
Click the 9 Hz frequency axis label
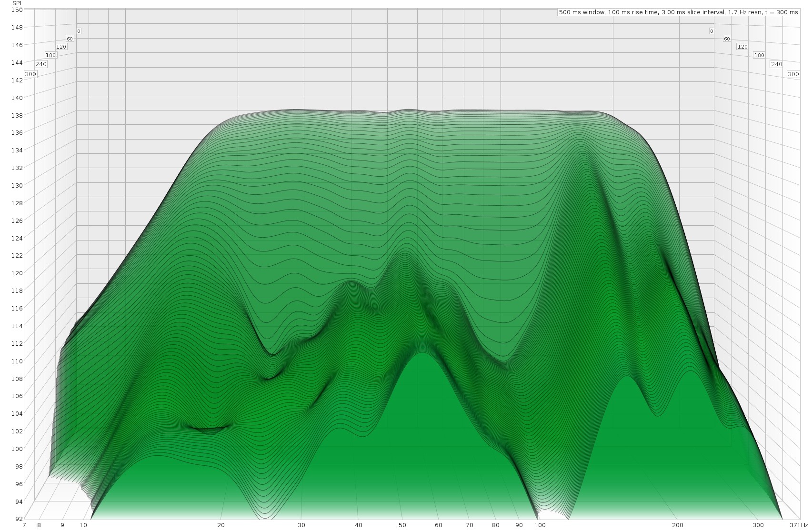point(62,525)
